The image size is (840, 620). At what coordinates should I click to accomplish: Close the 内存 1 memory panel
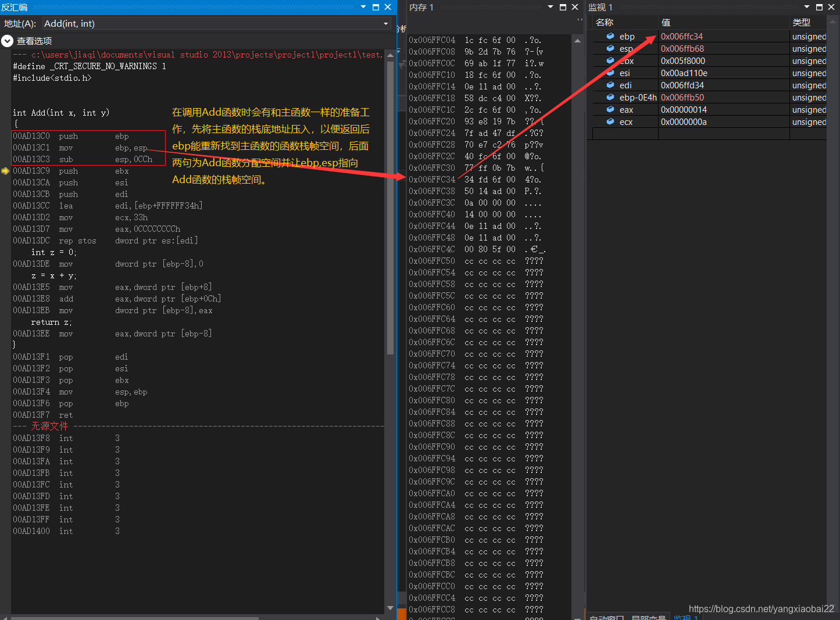tap(575, 7)
